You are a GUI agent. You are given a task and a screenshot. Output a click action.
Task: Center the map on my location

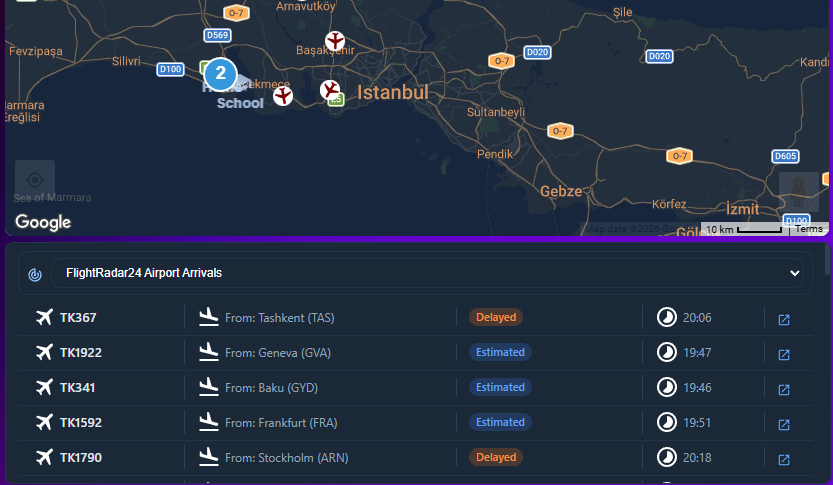35,180
